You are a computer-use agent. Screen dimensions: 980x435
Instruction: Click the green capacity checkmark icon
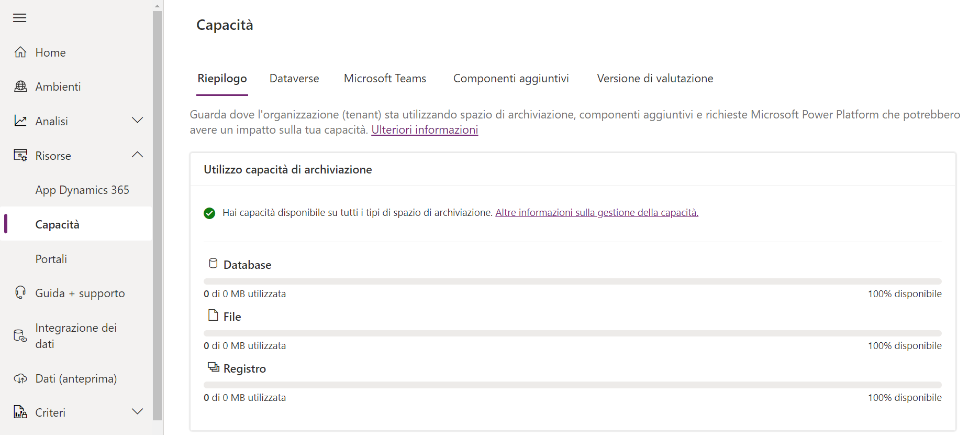click(x=209, y=213)
